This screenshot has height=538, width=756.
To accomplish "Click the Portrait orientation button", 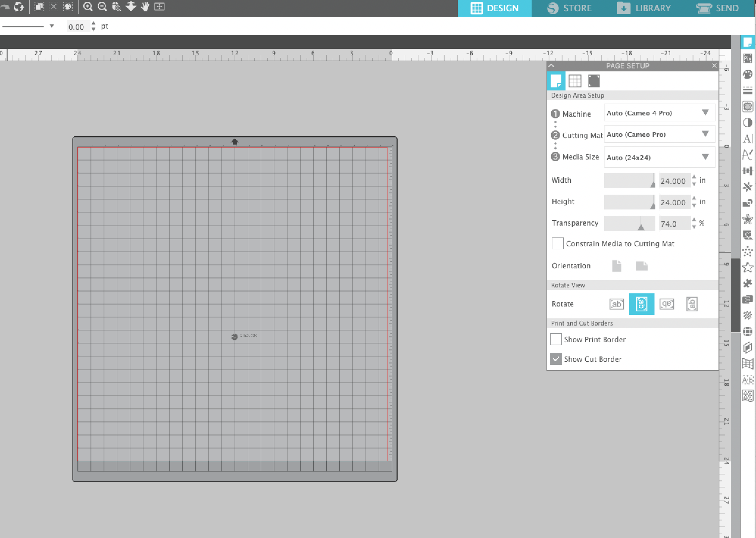I will point(616,265).
